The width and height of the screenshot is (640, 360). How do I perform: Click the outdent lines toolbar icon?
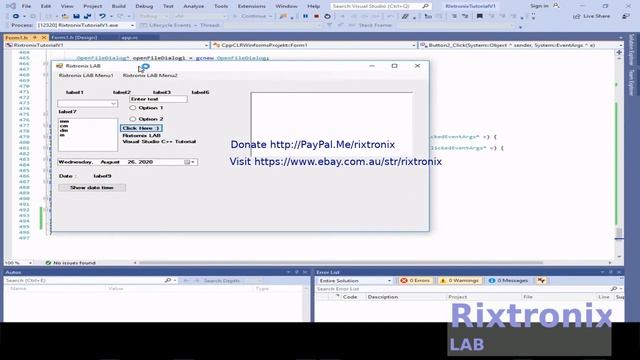453,16
